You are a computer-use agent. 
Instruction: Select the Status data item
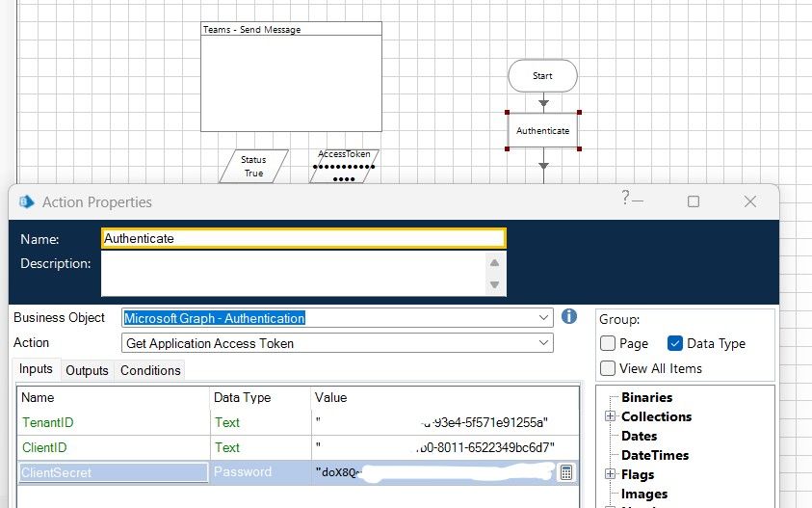pyautogui.click(x=253, y=166)
